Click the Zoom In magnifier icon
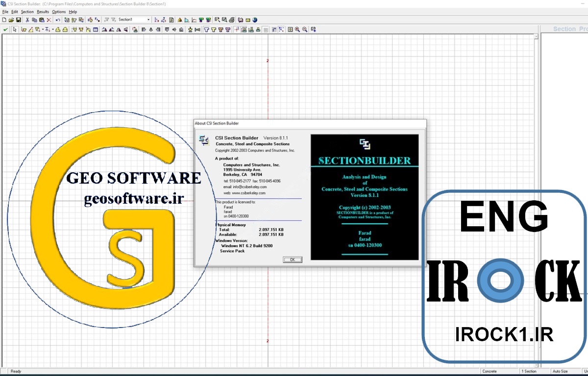 pos(297,29)
